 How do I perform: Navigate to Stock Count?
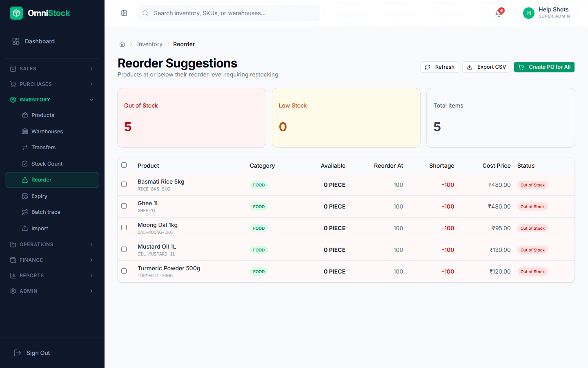coord(52,164)
